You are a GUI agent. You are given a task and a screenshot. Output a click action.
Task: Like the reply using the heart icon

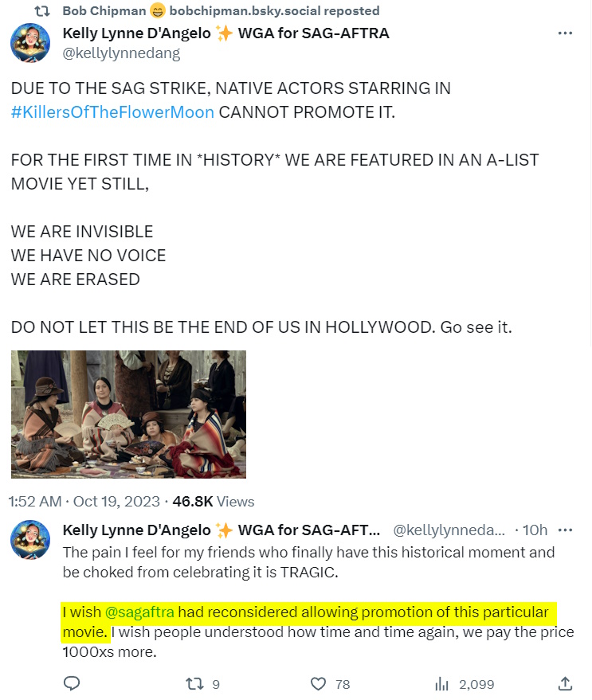click(x=319, y=683)
